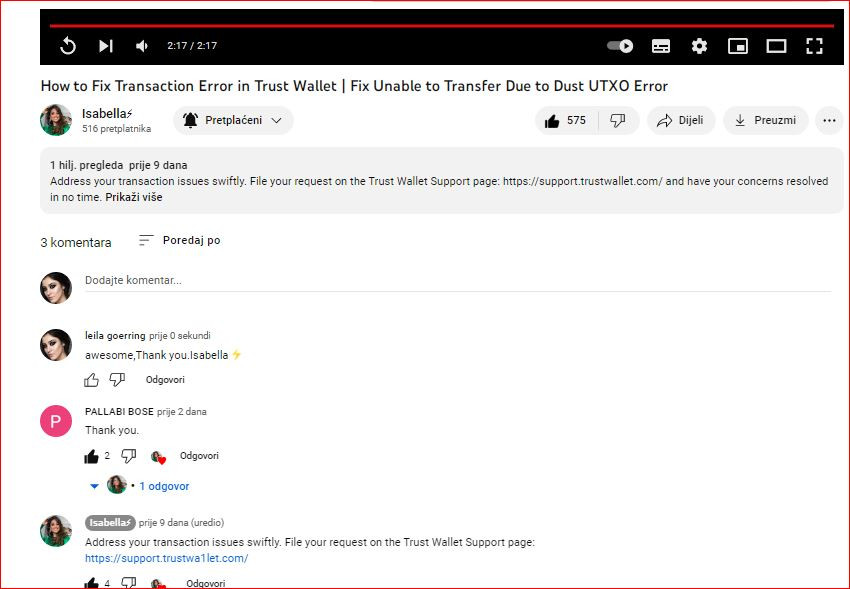Enter fullscreen mode
850x589 pixels.
click(x=814, y=46)
